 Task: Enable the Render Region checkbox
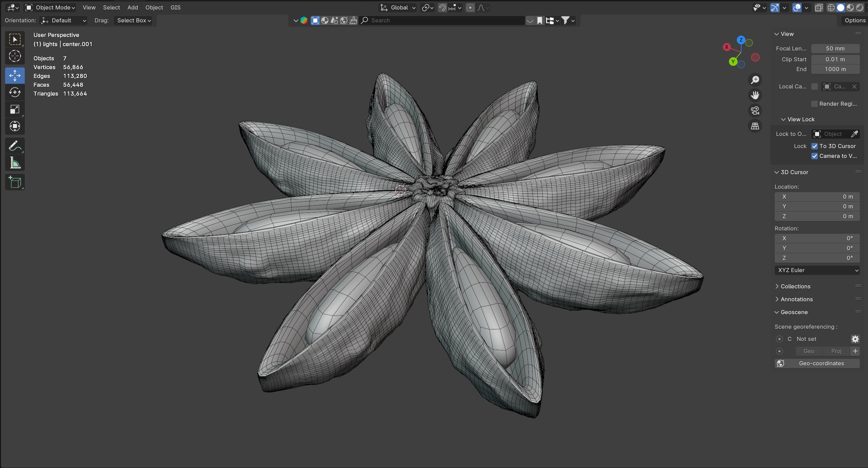[x=814, y=104]
